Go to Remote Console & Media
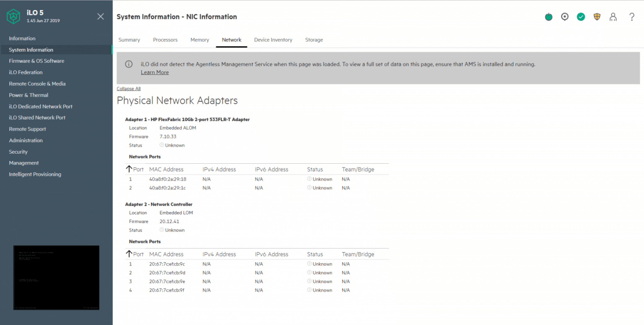The width and height of the screenshot is (644, 325). point(37,84)
